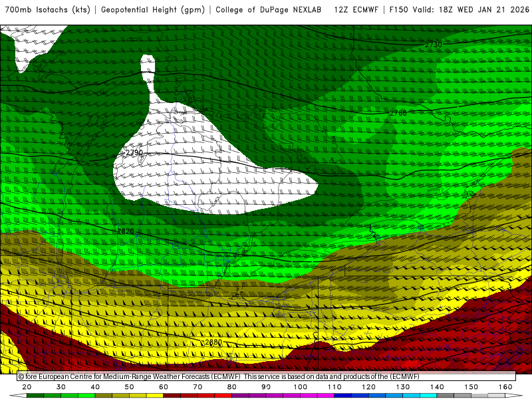
Task: Click the bright magenta swatch just before 110
Action: point(326,396)
